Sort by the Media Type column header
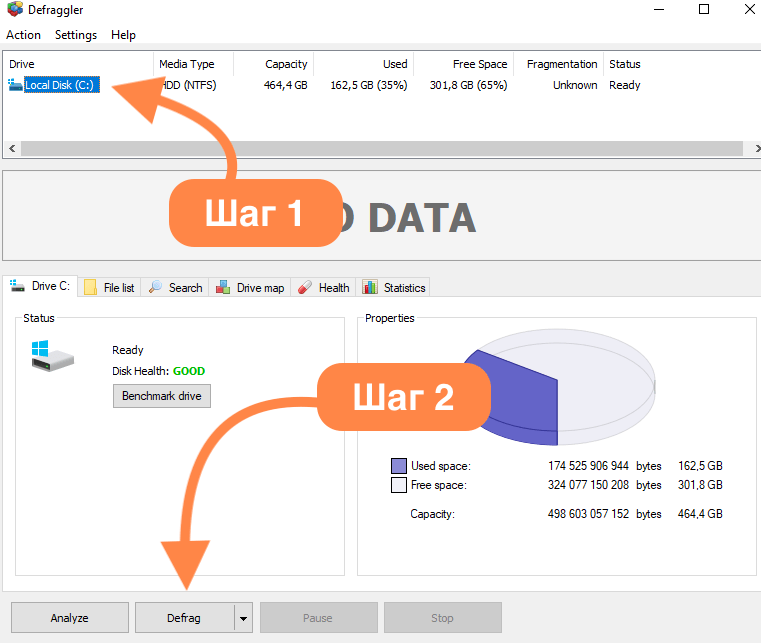 (194, 64)
